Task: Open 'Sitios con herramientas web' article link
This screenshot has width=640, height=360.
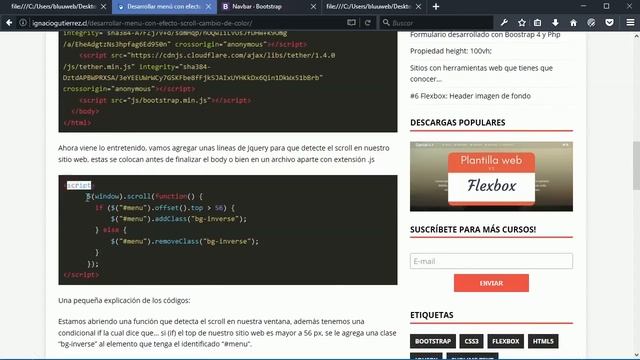Action: (481, 73)
